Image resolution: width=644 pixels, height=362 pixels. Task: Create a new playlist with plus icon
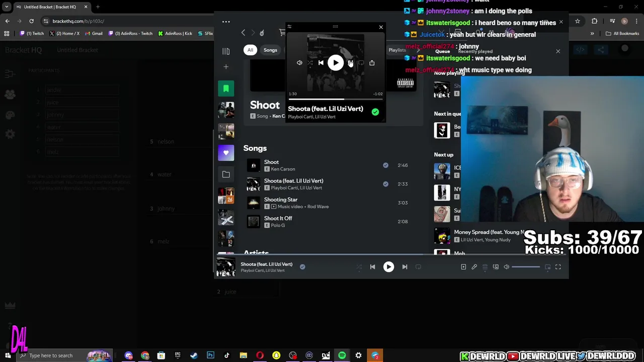pyautogui.click(x=226, y=67)
